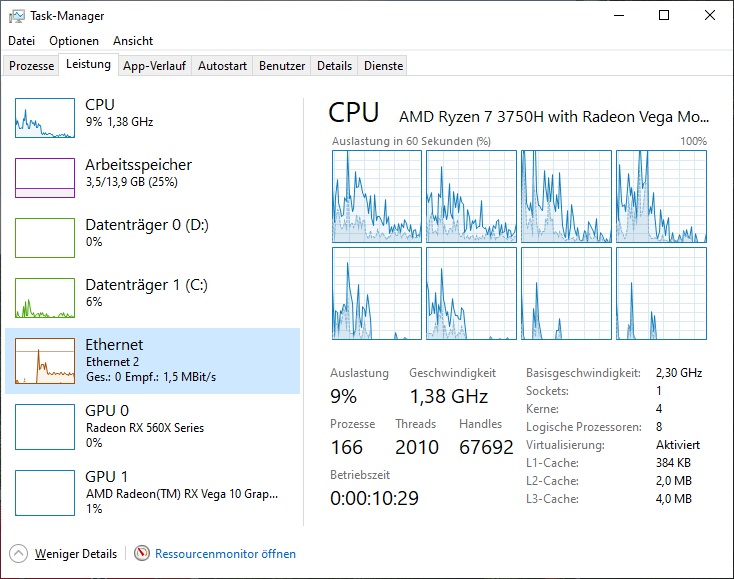
Task: Collapse view with Weniger Details chevron
Action: [19, 553]
